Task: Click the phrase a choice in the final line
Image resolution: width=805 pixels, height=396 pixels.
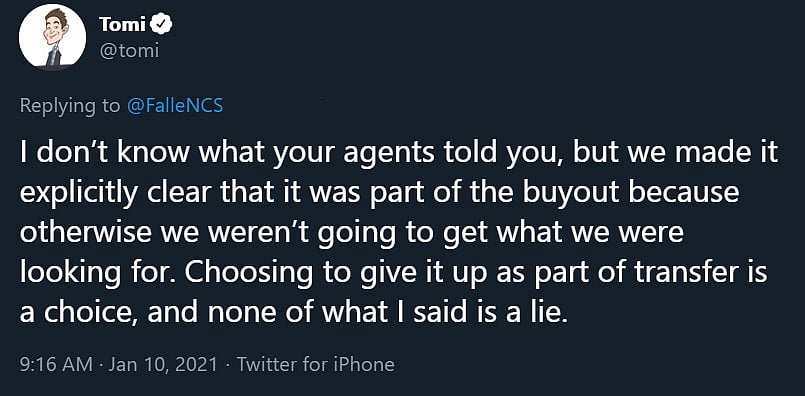Action: point(78,313)
